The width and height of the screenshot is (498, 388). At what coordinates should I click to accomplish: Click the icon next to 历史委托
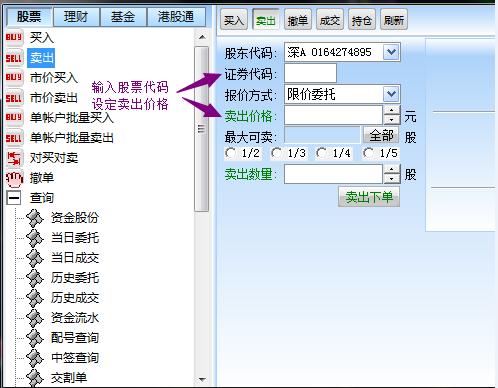pos(35,278)
